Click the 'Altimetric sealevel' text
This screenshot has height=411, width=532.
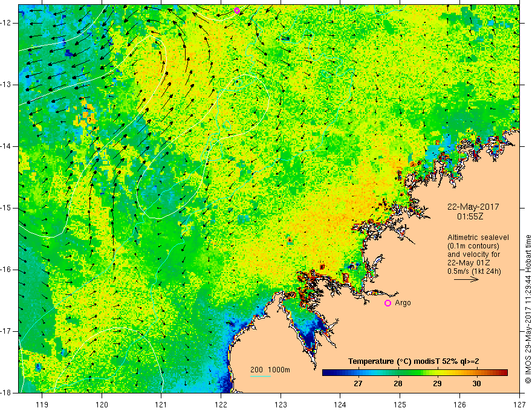point(478,238)
